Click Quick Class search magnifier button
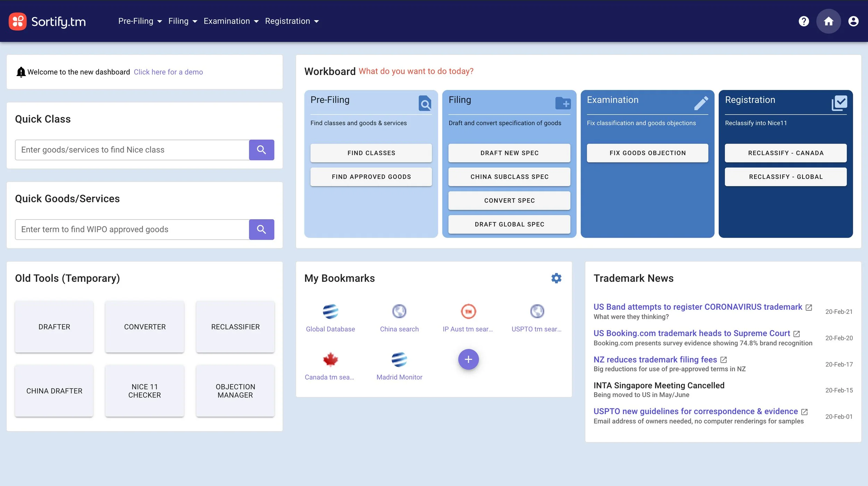Image resolution: width=868 pixels, height=486 pixels. pos(261,150)
